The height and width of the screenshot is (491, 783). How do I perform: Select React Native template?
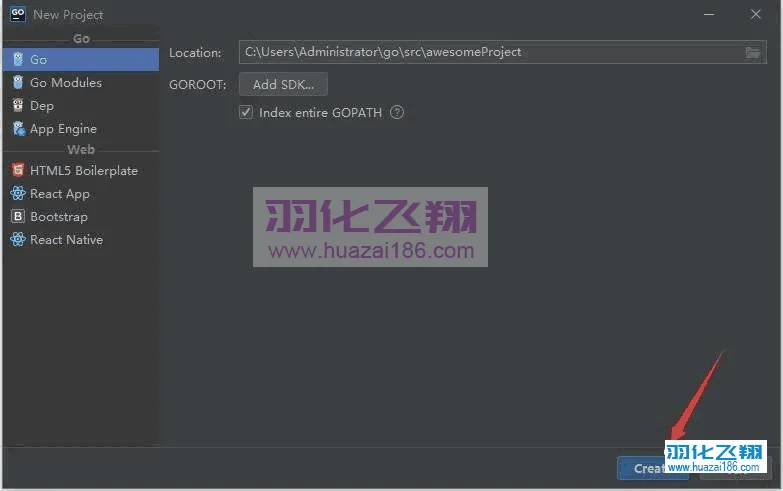(x=81, y=239)
